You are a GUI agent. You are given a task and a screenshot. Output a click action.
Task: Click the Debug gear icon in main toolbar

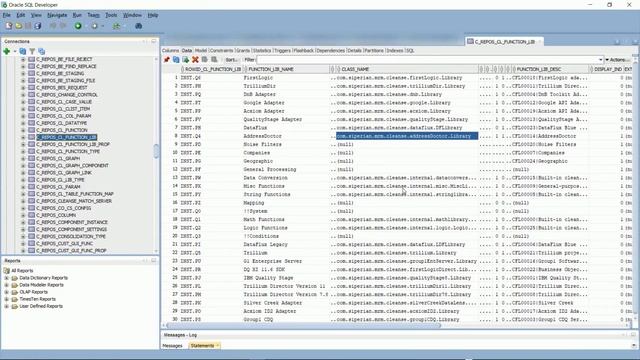point(94,26)
